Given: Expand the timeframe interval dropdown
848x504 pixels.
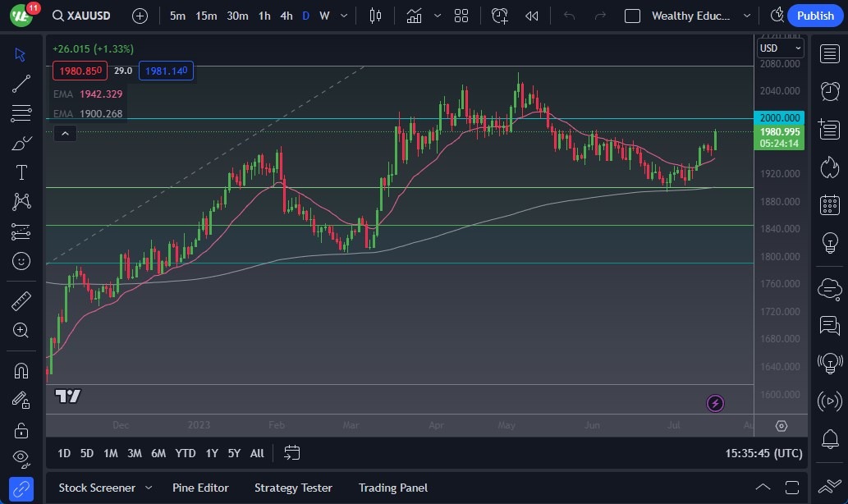Looking at the screenshot, I should (x=343, y=16).
